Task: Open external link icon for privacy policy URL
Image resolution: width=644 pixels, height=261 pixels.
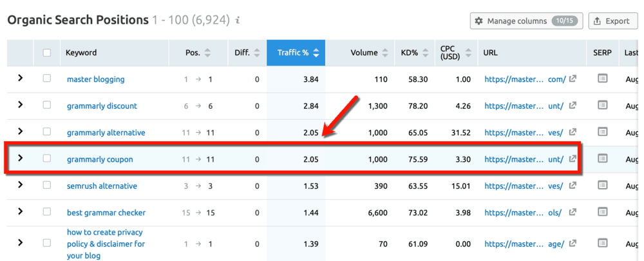Action: [x=573, y=244]
